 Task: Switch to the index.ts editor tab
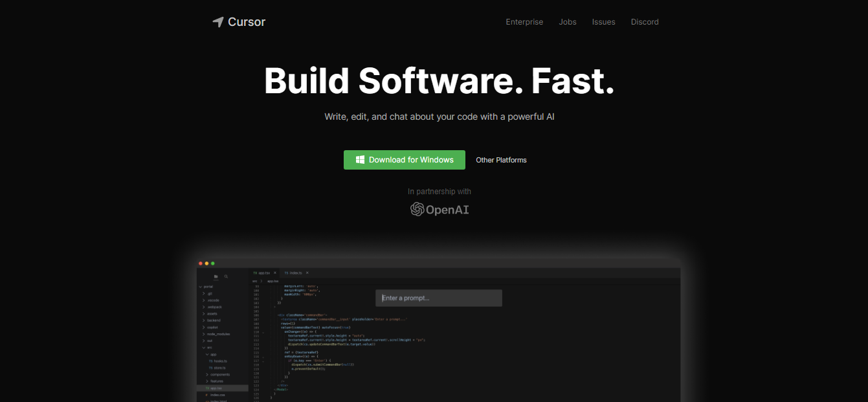(296, 273)
